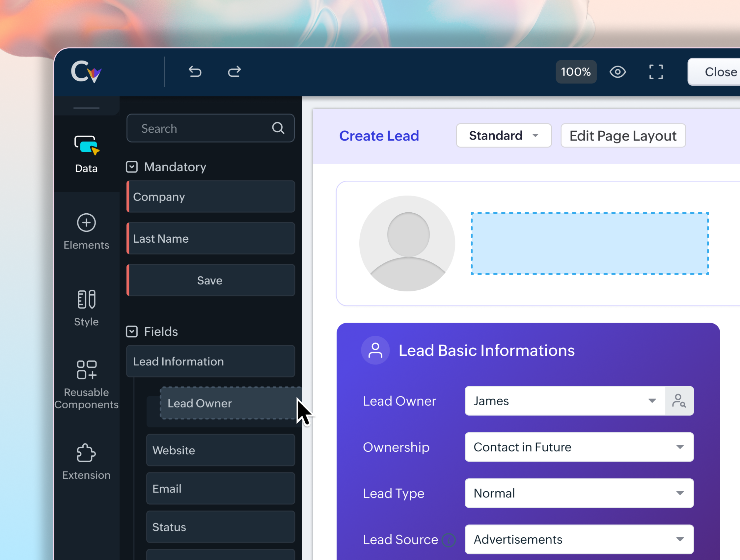The image size is (740, 560).
Task: Click the user lookup icon beside James
Action: click(x=679, y=401)
